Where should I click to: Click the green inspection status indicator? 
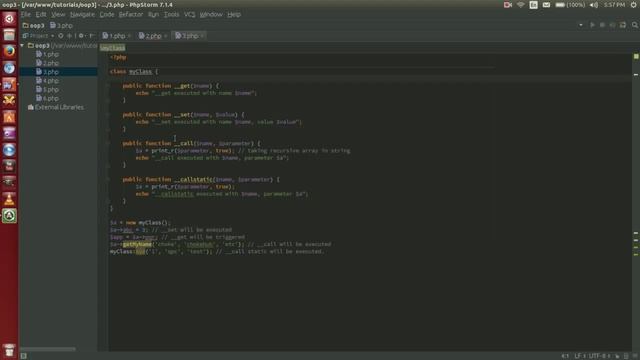[x=636, y=56]
